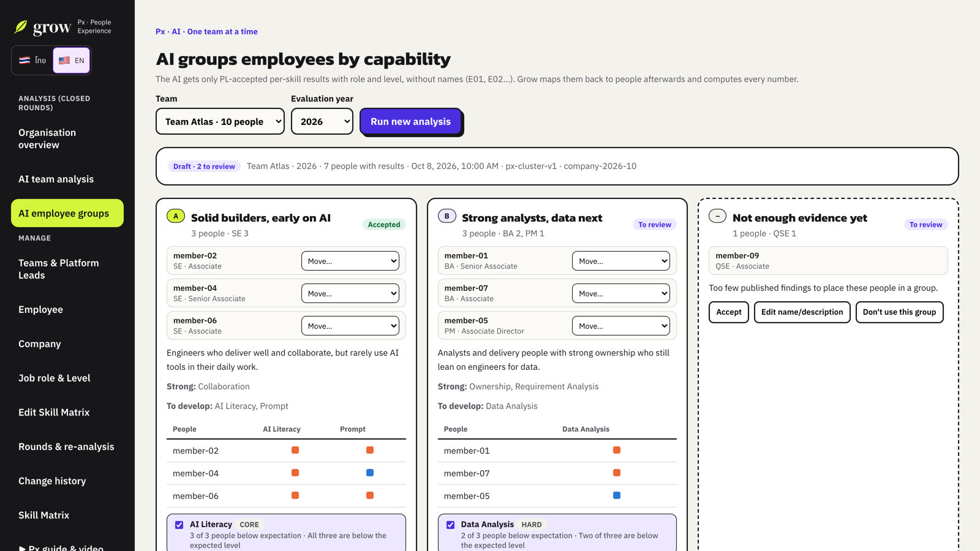The width and height of the screenshot is (980, 551).
Task: Open Move dropdown for member-05
Action: [621, 326]
